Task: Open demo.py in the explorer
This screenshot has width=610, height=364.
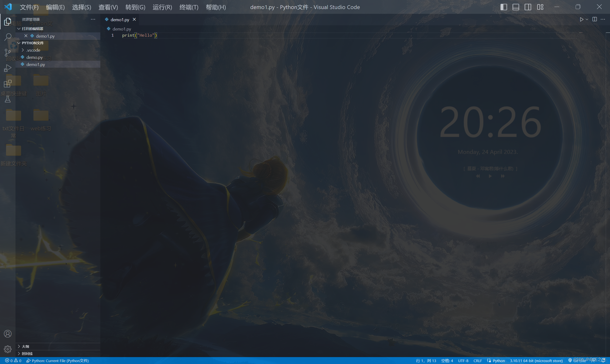Action: (x=34, y=57)
